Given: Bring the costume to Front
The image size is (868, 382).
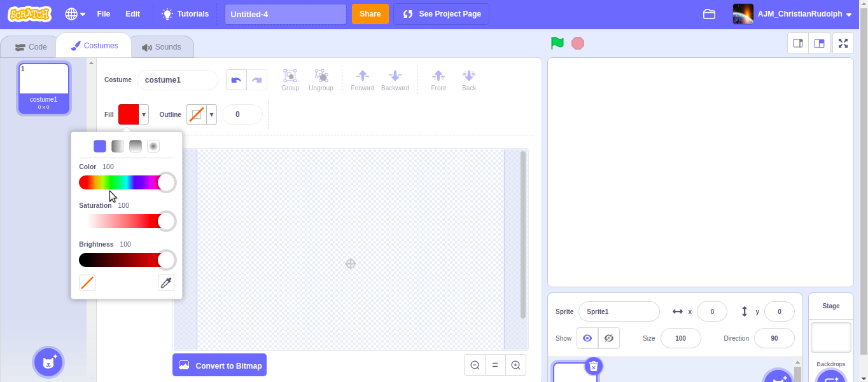Looking at the screenshot, I should [438, 79].
